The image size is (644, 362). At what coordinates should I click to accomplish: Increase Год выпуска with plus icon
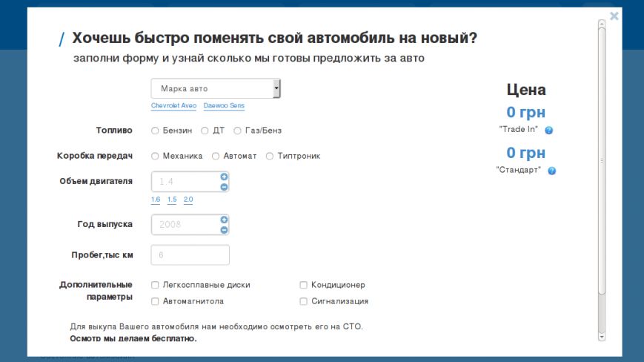pyautogui.click(x=224, y=220)
